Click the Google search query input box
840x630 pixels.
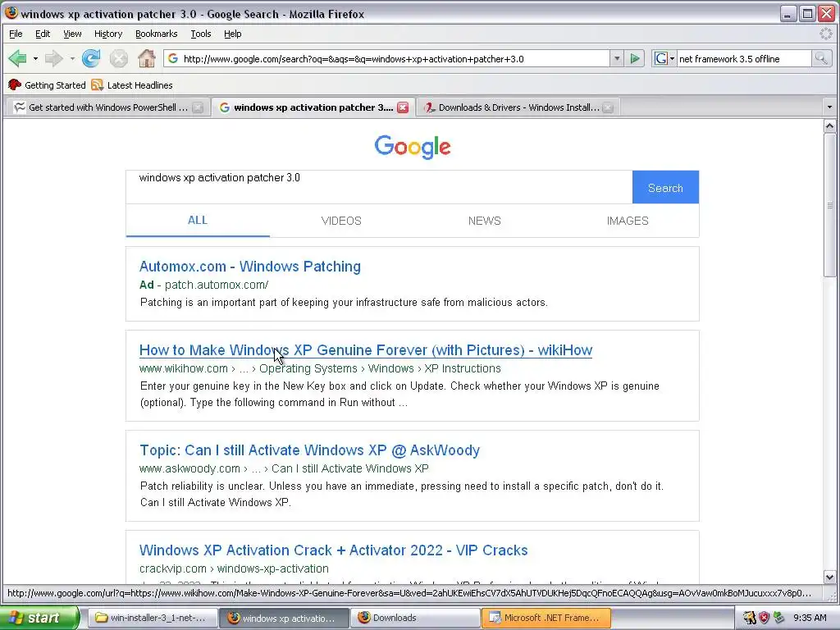click(x=379, y=187)
